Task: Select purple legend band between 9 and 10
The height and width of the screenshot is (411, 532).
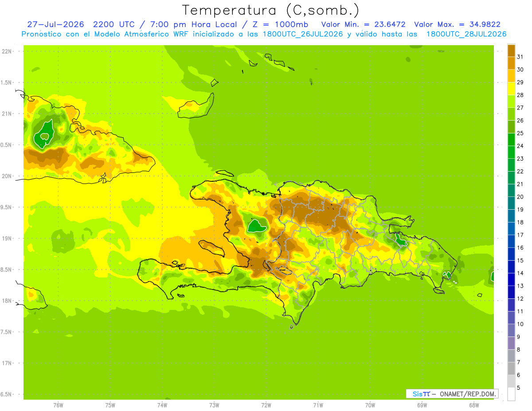Action: click(x=511, y=330)
